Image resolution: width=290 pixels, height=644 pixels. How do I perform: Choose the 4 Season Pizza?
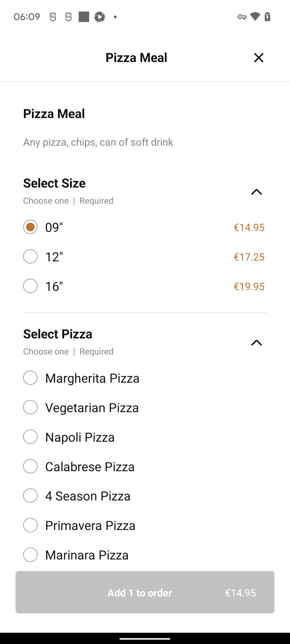point(30,496)
